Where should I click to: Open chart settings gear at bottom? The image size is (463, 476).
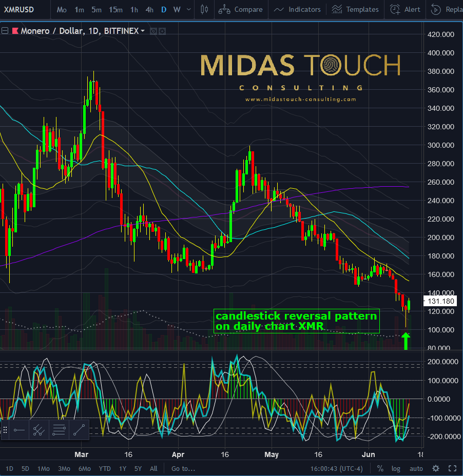coord(436,468)
